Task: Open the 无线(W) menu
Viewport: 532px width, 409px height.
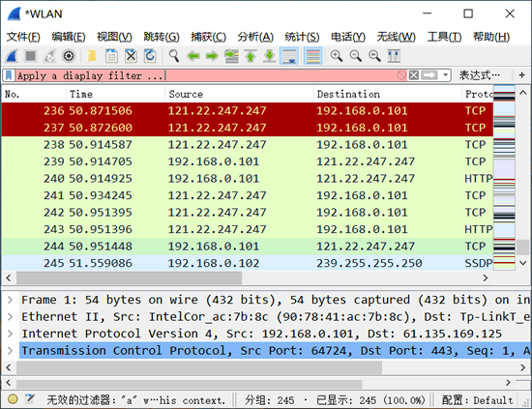Action: point(397,37)
